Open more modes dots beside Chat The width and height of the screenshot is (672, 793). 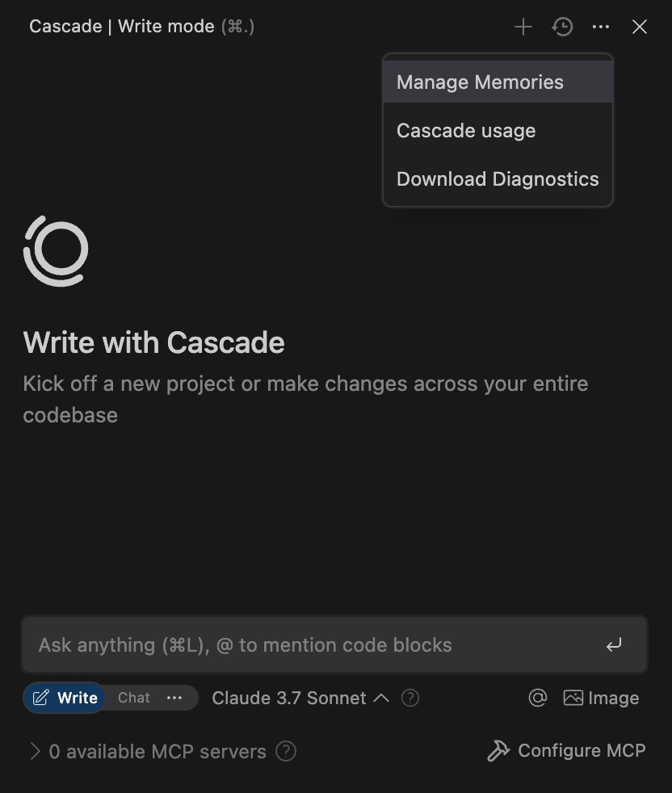point(174,698)
